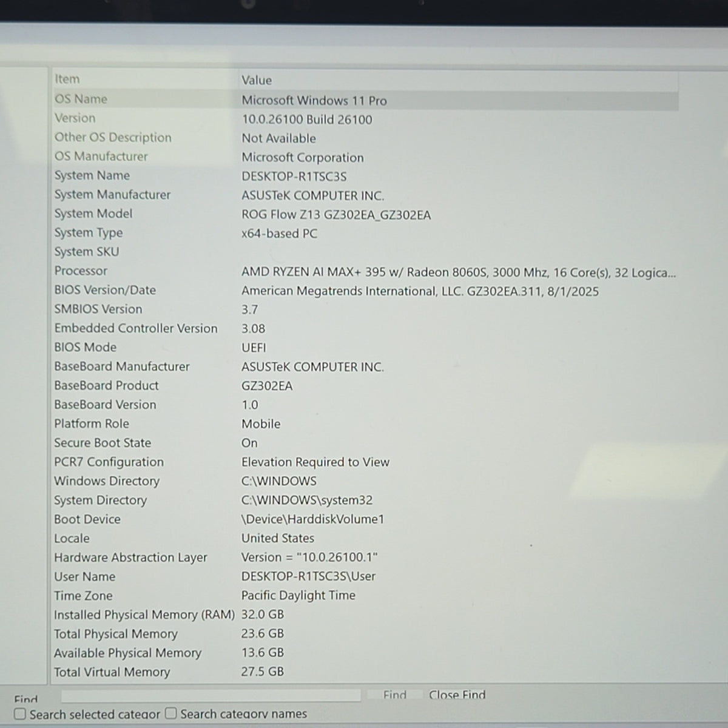Select the OS Manufacturer row
Screen dimensions: 728x728
pos(365,157)
